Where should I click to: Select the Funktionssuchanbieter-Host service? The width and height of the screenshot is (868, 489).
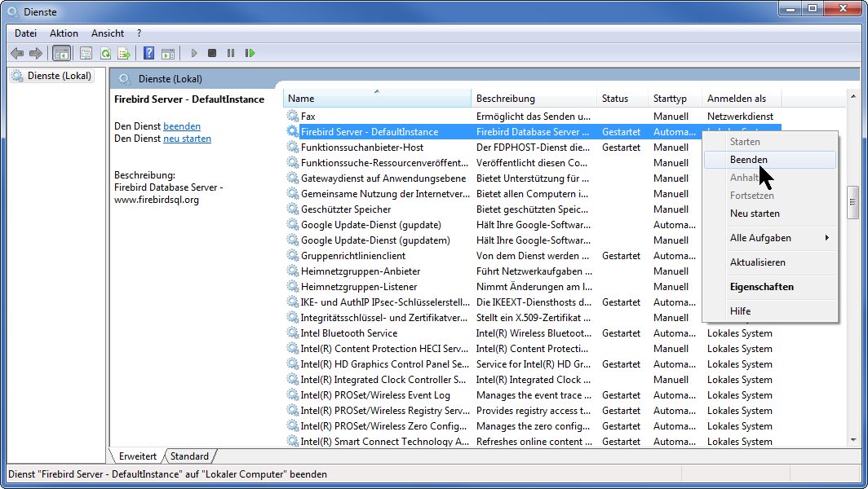[493, 148]
